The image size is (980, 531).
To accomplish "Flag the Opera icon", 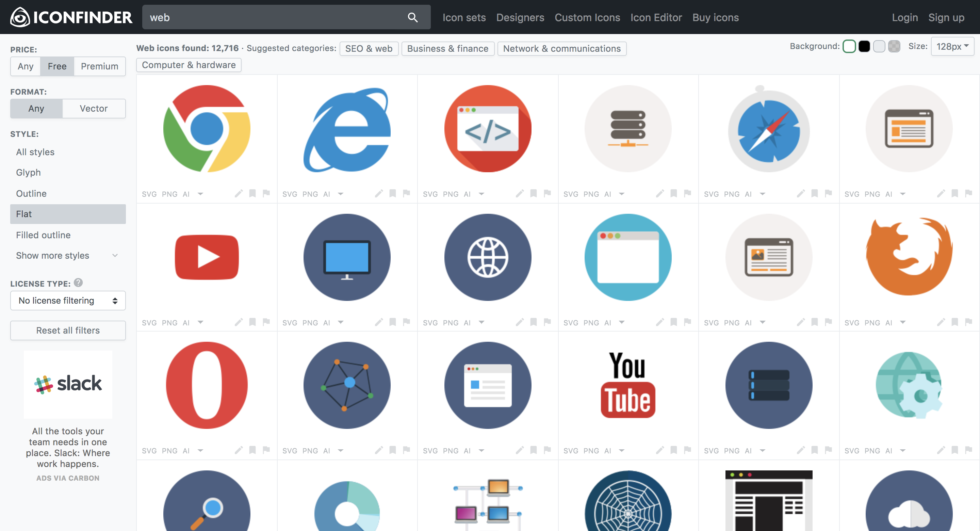I will [266, 450].
